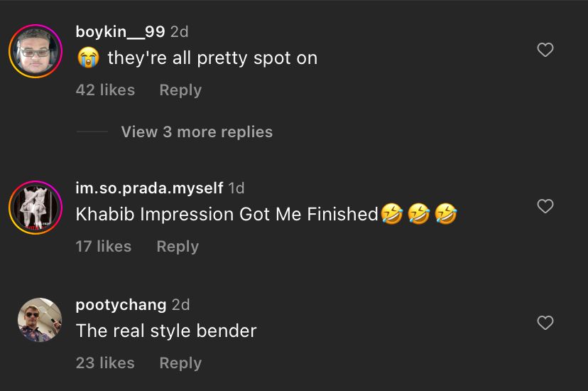Open im.so.prada.myself's profile avatar
Viewport: 588px width, 391px height.
pyautogui.click(x=36, y=208)
